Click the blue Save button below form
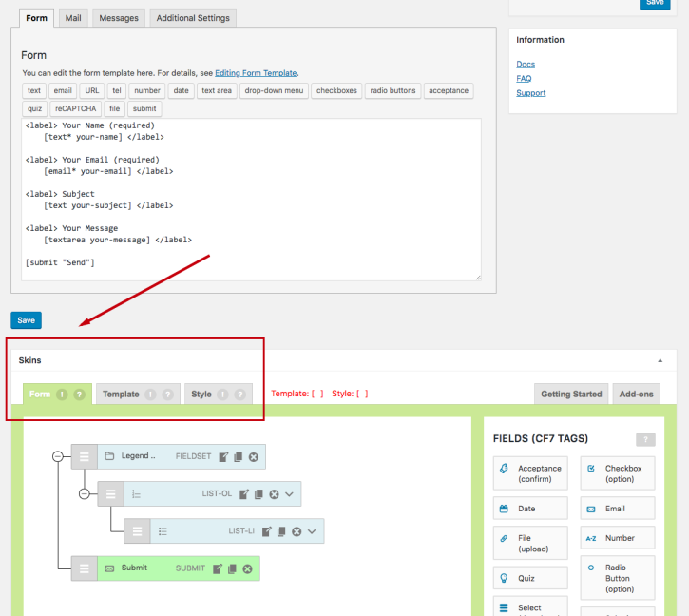Viewport: 689px width, 616px height. pyautogui.click(x=26, y=320)
